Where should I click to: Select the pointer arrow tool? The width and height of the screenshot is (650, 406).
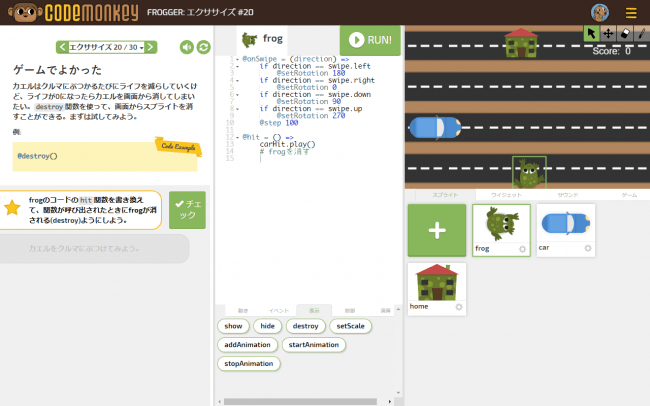click(591, 34)
